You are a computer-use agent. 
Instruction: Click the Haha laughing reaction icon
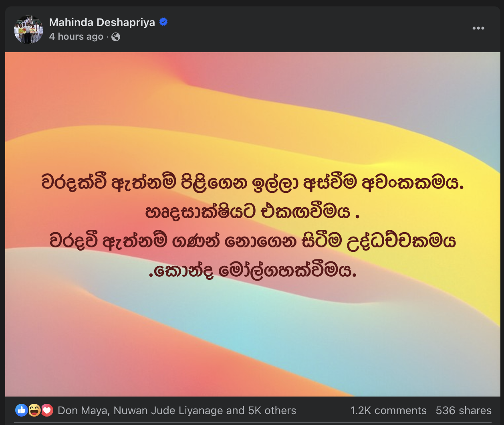point(34,410)
